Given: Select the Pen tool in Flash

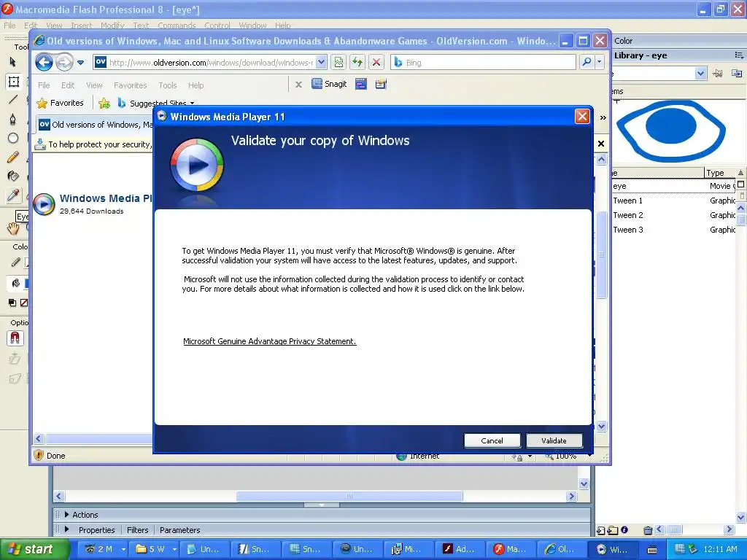Looking at the screenshot, I should [13, 119].
